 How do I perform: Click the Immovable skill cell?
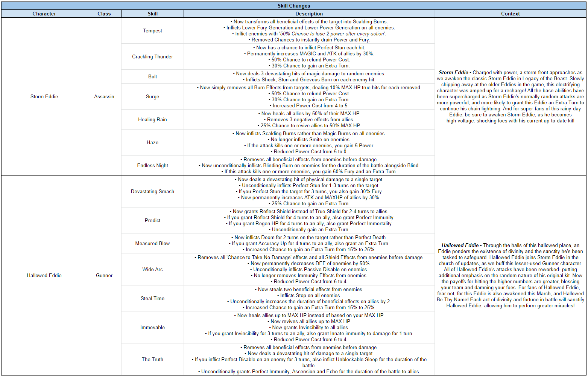coord(152,327)
